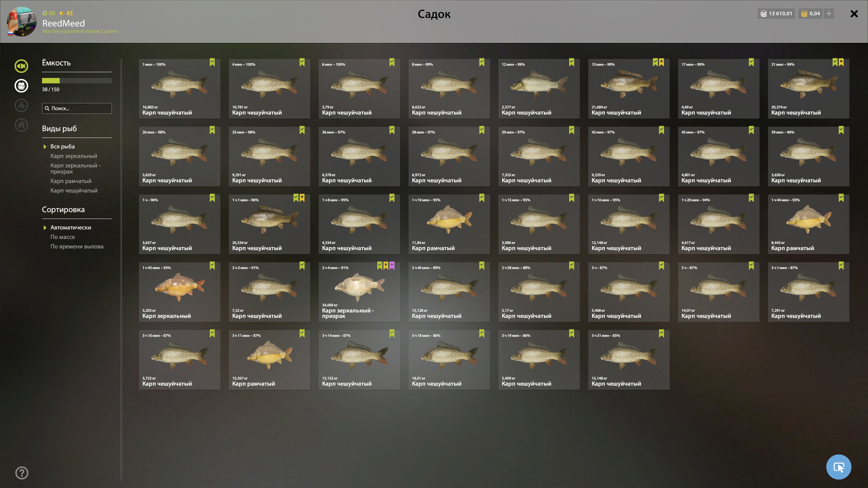Toggle bookmark on the 16,885 кг carp
Image resolution: width=868 pixels, height=488 pixels.
point(212,62)
